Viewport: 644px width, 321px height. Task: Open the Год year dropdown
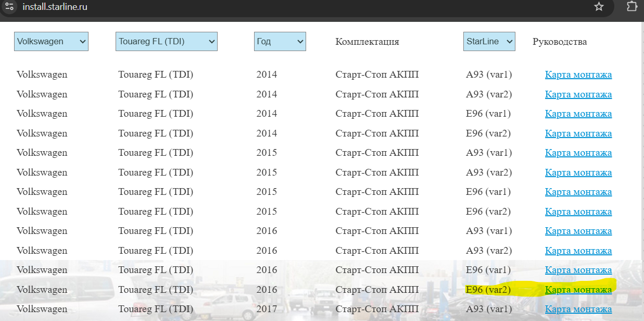[280, 41]
